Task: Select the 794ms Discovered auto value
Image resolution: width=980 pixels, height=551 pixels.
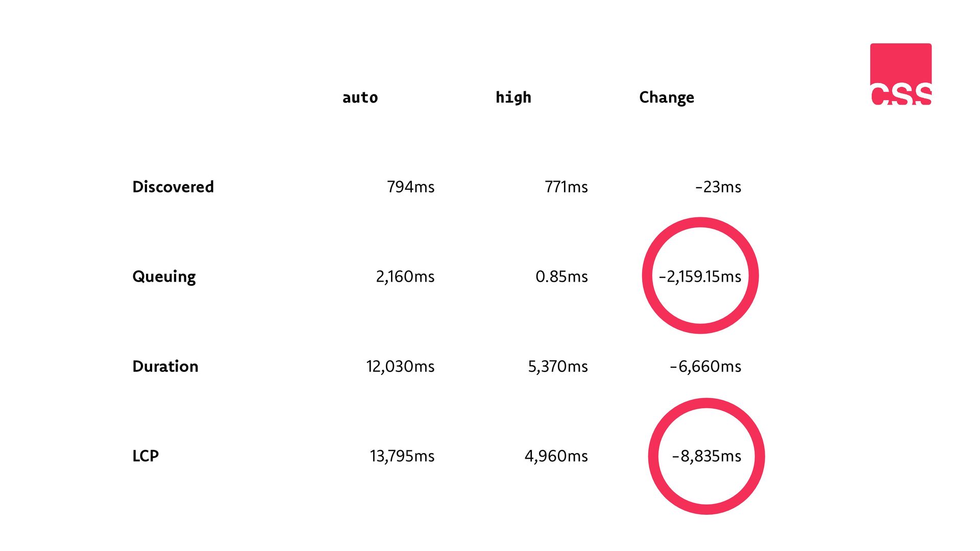Action: [x=411, y=187]
